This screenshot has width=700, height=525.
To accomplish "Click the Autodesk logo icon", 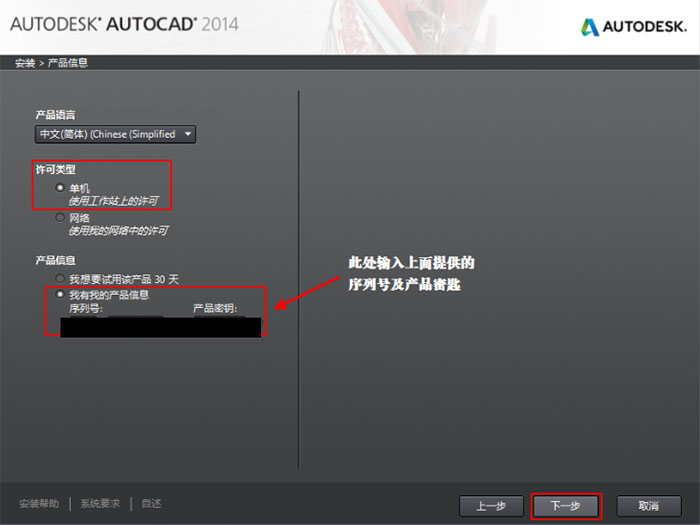I will [x=590, y=27].
